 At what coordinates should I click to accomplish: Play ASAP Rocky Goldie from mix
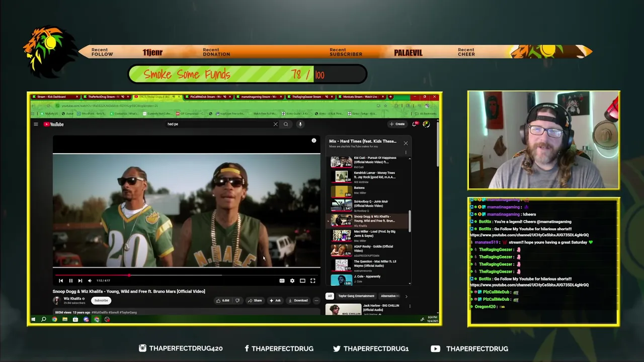369,250
